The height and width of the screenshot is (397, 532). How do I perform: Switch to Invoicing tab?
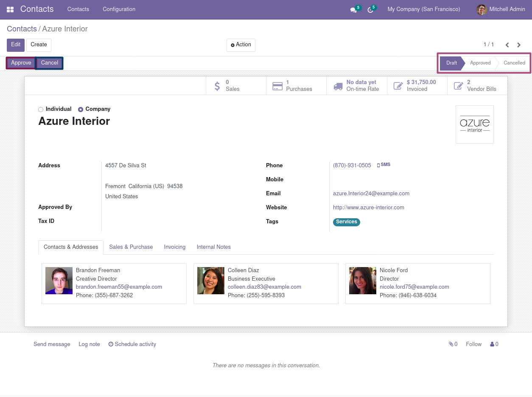coord(175,247)
